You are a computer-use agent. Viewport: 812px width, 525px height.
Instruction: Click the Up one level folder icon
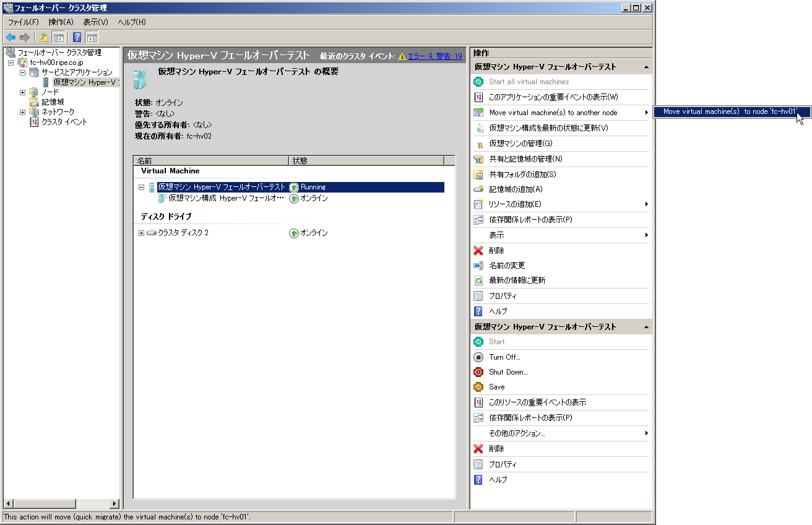[44, 37]
